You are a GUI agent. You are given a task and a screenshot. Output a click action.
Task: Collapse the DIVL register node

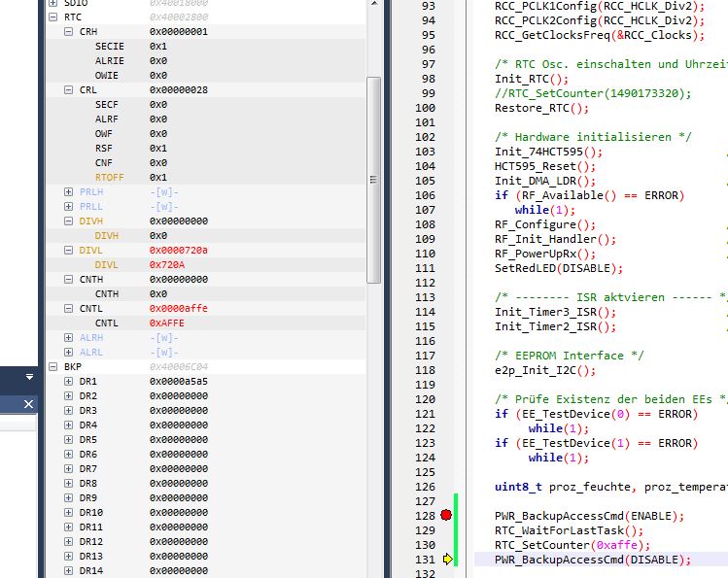coord(68,250)
